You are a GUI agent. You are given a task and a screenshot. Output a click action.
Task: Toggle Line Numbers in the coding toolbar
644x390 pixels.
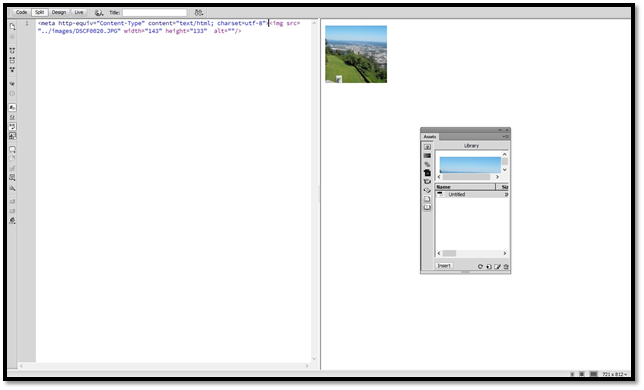(x=12, y=108)
